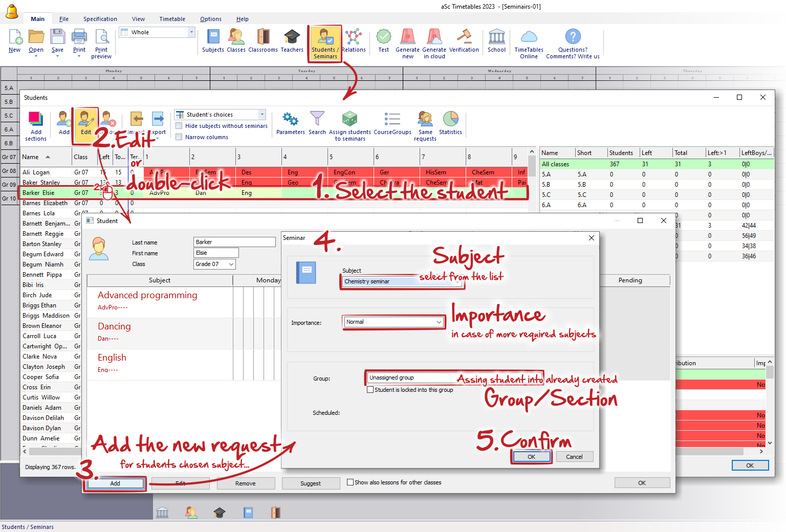The height and width of the screenshot is (532, 786).
Task: Open the File menu
Action: pyautogui.click(x=64, y=19)
